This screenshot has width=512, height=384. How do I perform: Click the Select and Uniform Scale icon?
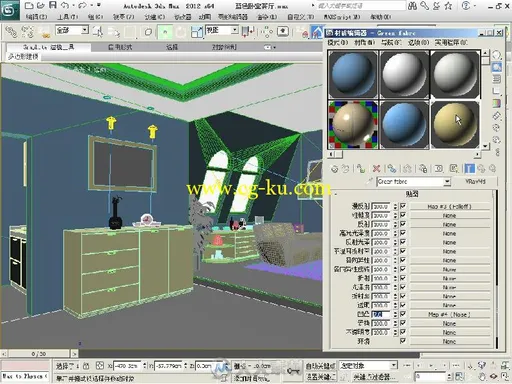[x=197, y=32]
